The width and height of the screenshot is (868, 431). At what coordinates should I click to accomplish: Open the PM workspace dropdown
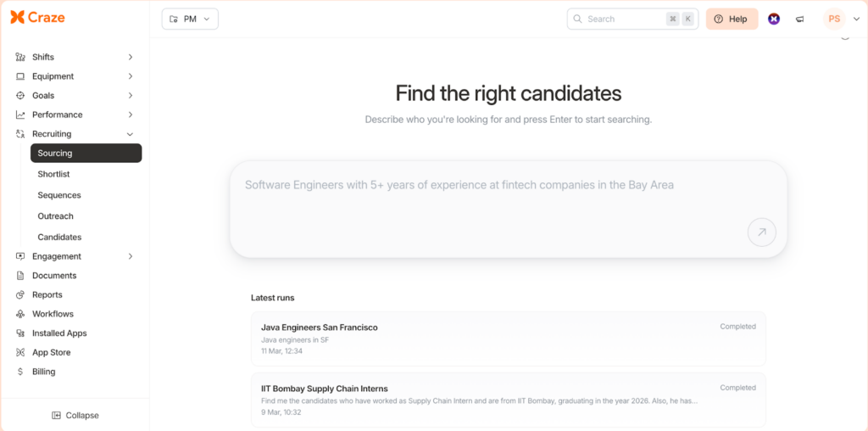190,19
